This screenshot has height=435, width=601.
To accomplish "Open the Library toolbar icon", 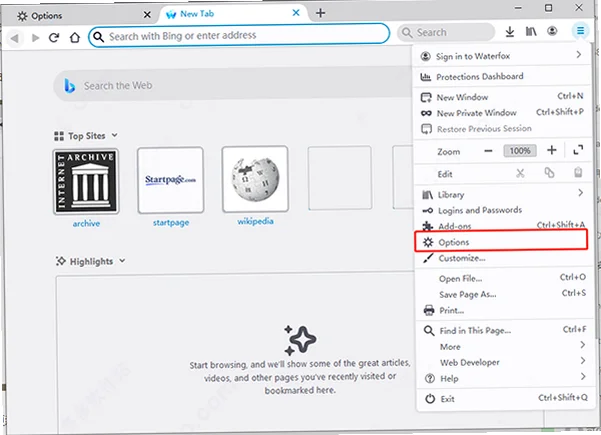I will [x=531, y=31].
